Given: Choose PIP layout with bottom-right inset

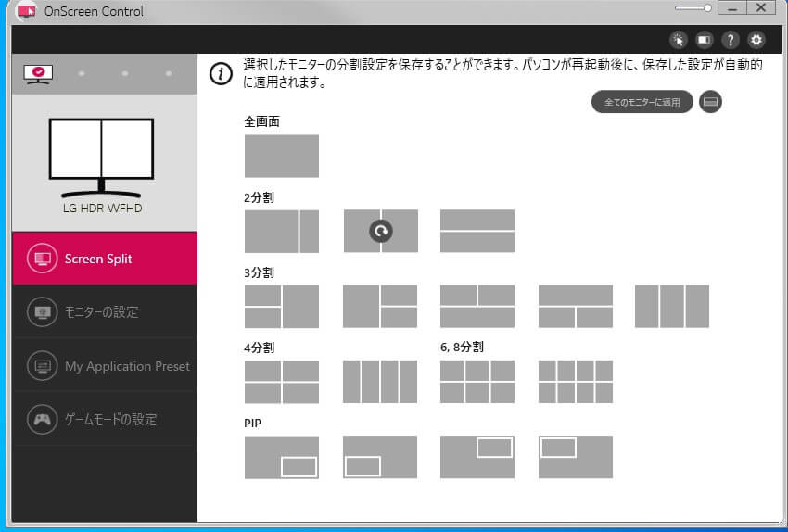Looking at the screenshot, I should pos(282,457).
